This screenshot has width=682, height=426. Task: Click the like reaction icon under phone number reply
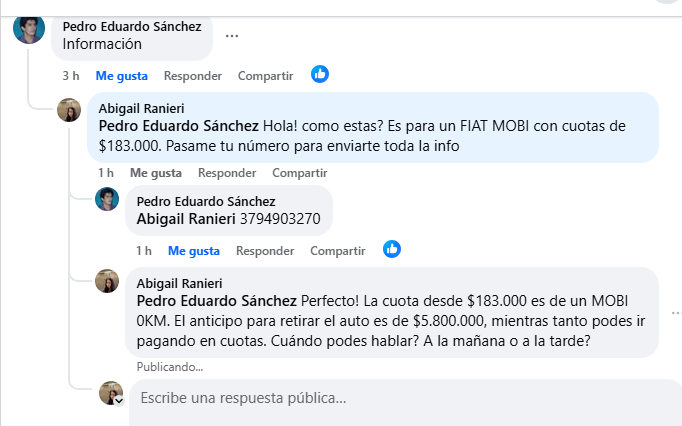(392, 249)
